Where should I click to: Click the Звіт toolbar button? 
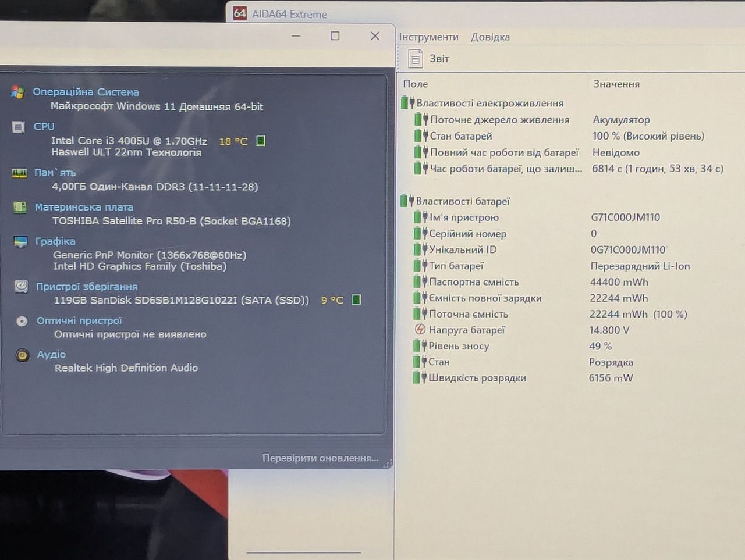coord(429,58)
